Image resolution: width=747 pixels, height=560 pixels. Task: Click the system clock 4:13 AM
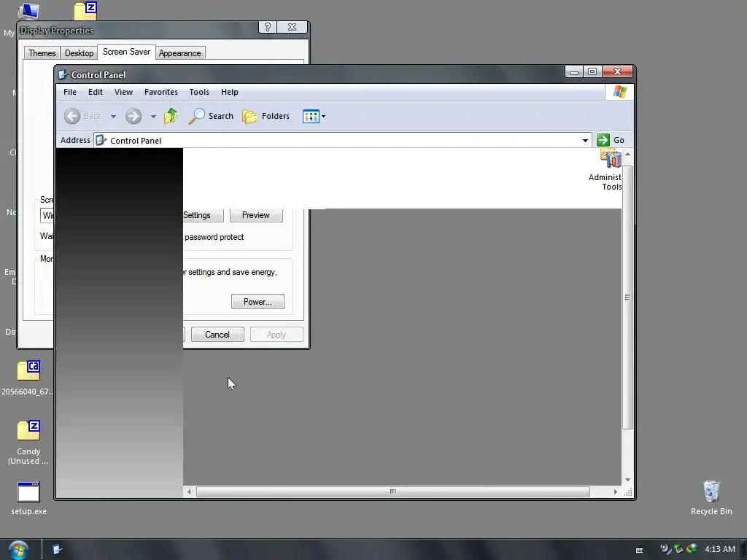[x=720, y=550]
